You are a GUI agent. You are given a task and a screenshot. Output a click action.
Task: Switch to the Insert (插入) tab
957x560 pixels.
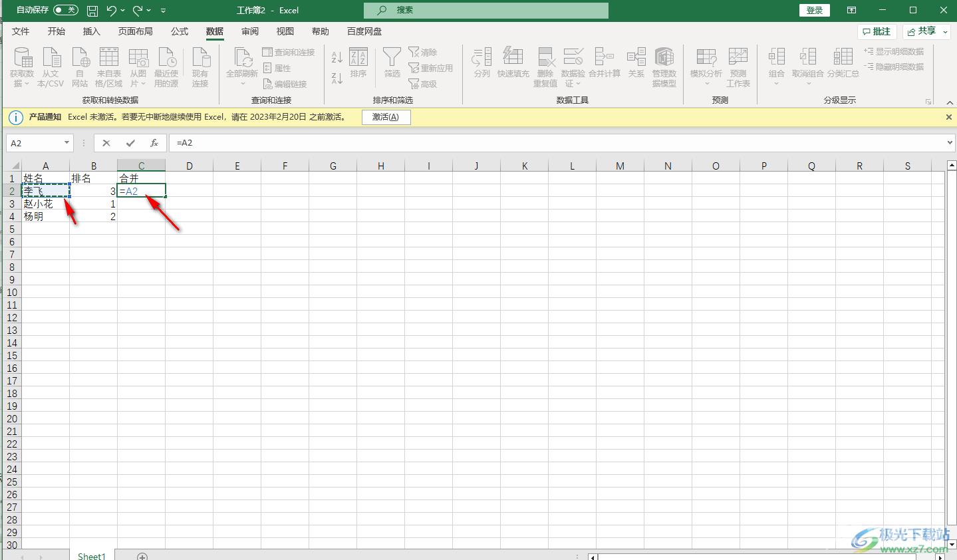[x=91, y=31]
